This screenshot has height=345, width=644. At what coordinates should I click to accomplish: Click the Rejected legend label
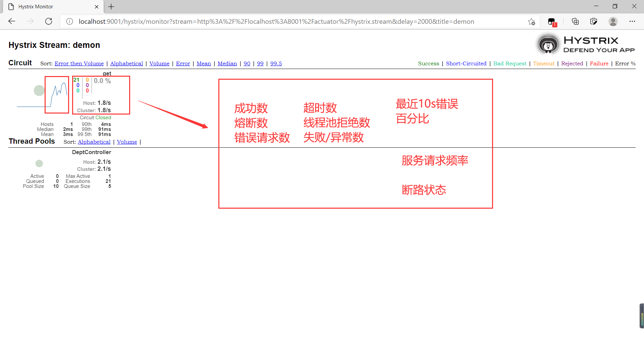click(x=572, y=64)
